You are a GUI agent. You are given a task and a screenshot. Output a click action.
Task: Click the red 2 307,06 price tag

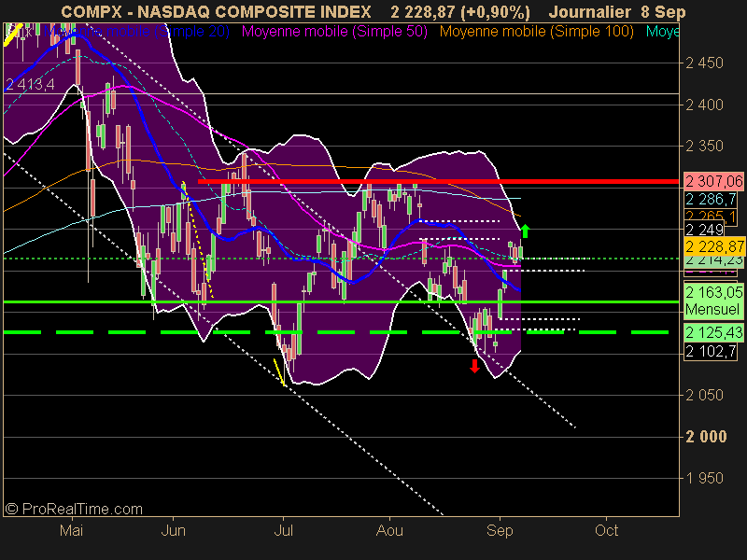click(x=713, y=181)
